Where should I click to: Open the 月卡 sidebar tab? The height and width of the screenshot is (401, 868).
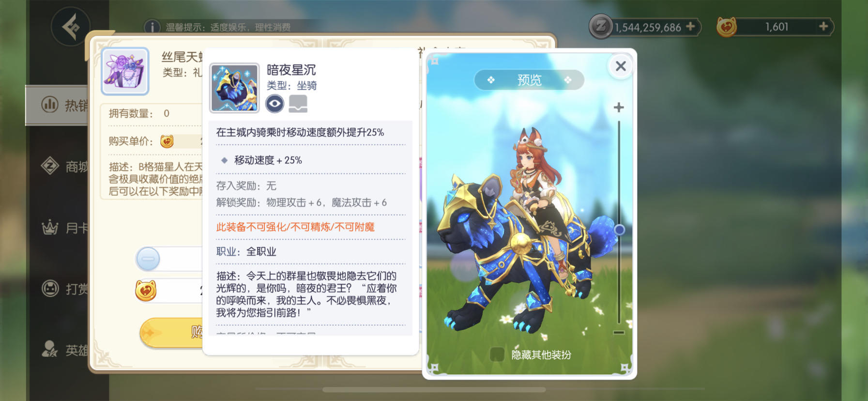65,228
